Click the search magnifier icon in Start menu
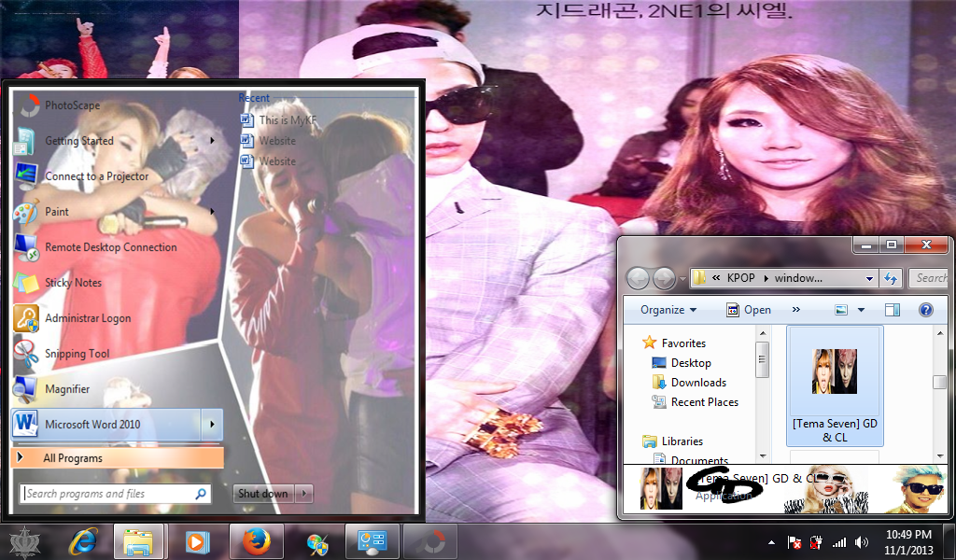This screenshot has width=956, height=560. tap(201, 494)
